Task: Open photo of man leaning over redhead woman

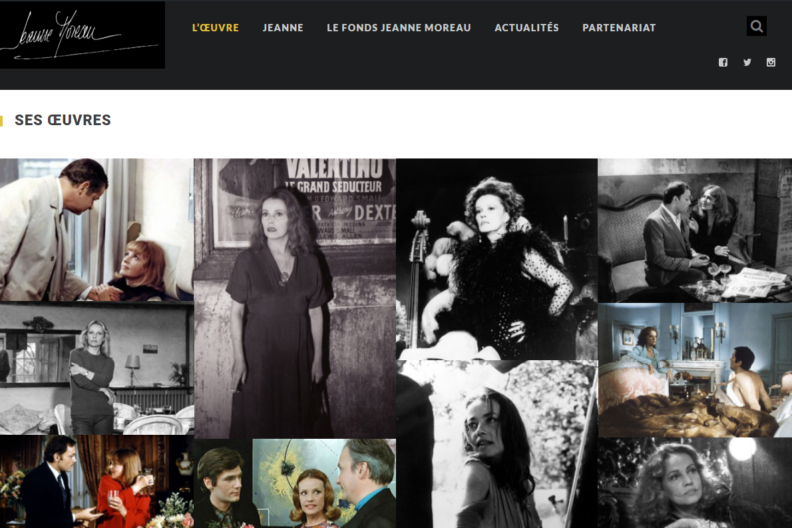Action: coord(96,230)
